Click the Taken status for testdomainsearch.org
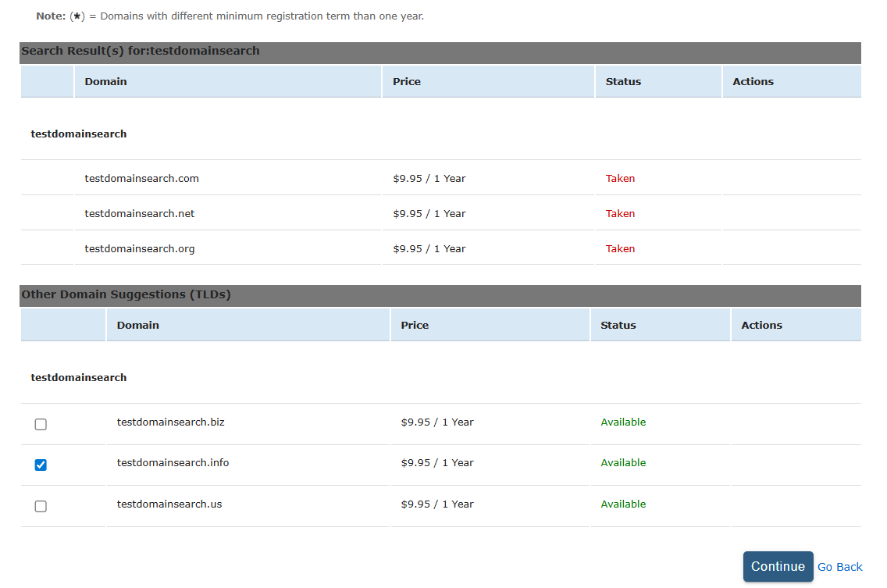The width and height of the screenshot is (887, 588). click(x=620, y=248)
